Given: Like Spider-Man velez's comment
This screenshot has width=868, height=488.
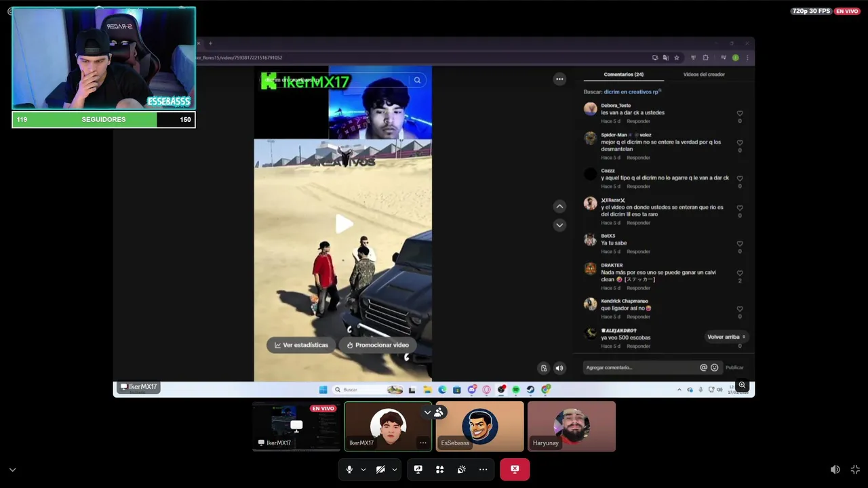Looking at the screenshot, I should pos(740,142).
